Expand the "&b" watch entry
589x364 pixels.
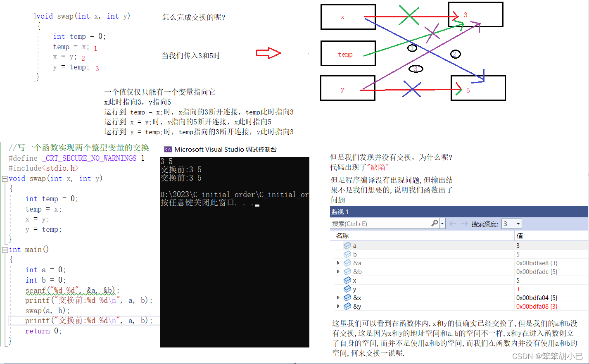[x=338, y=271]
